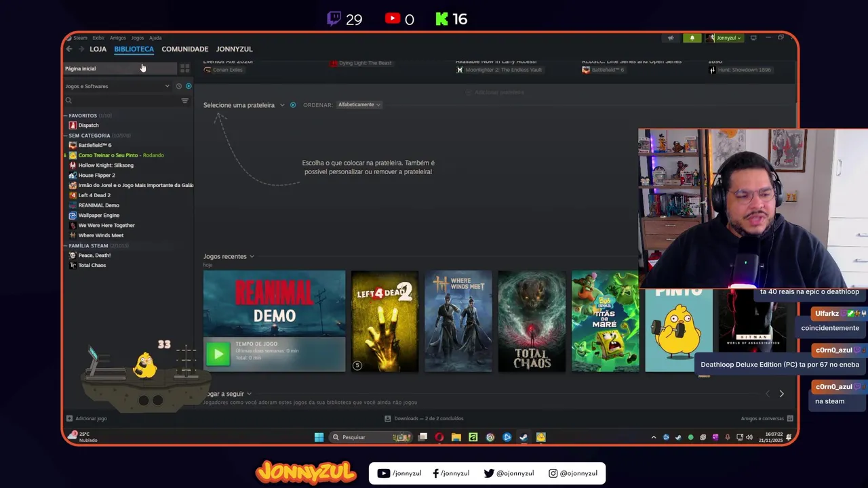Enter Big Picture mode monitor icon
This screenshot has width=868, height=488.
(753, 38)
